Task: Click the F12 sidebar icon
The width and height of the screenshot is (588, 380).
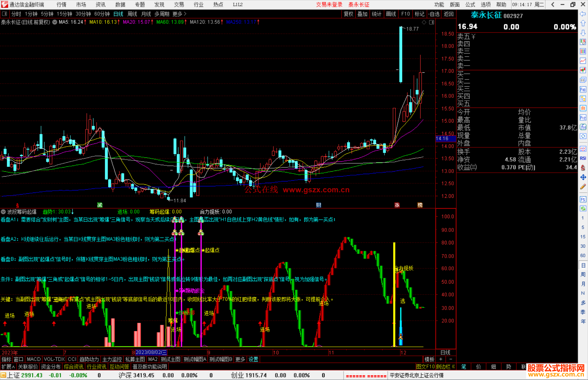Action: coord(583,118)
